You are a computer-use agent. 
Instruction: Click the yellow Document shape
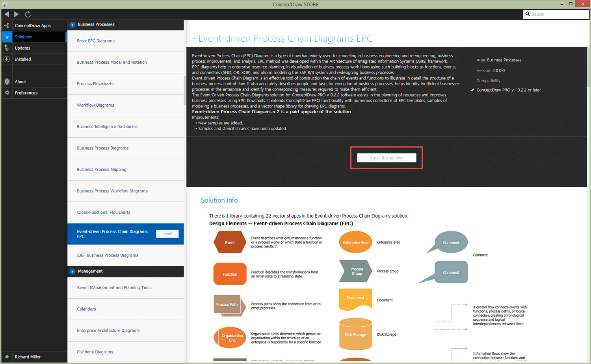click(355, 299)
